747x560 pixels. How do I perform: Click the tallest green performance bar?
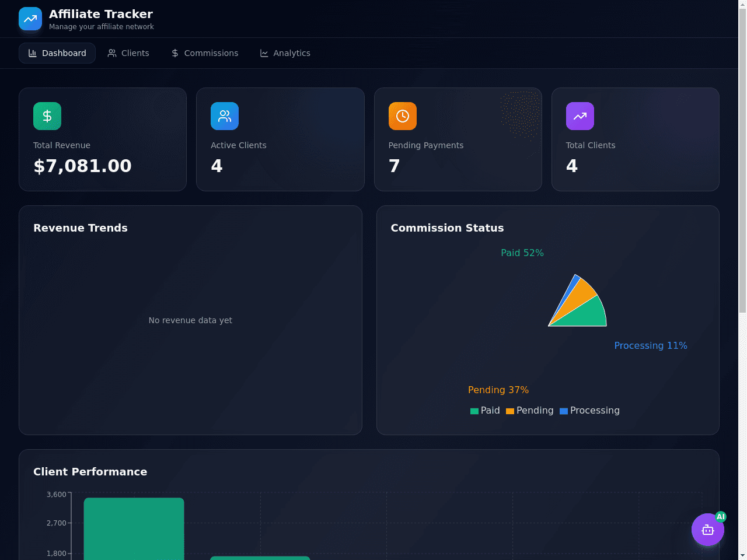coord(134,528)
